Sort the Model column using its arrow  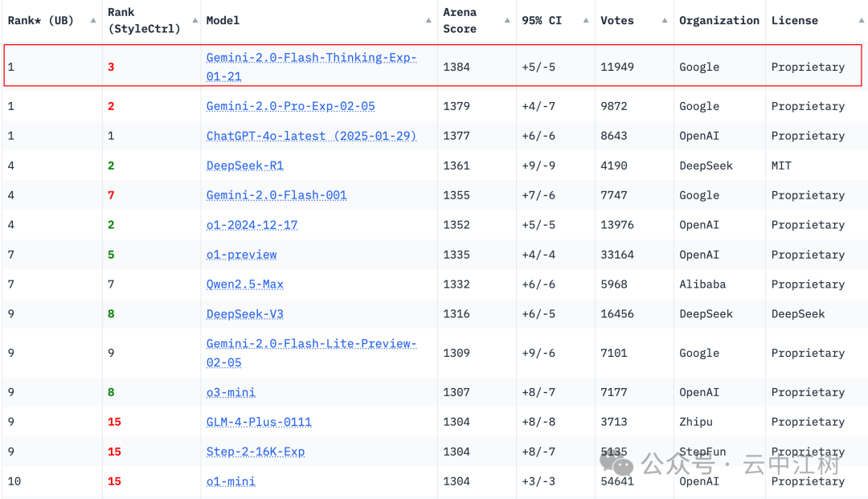(x=431, y=21)
